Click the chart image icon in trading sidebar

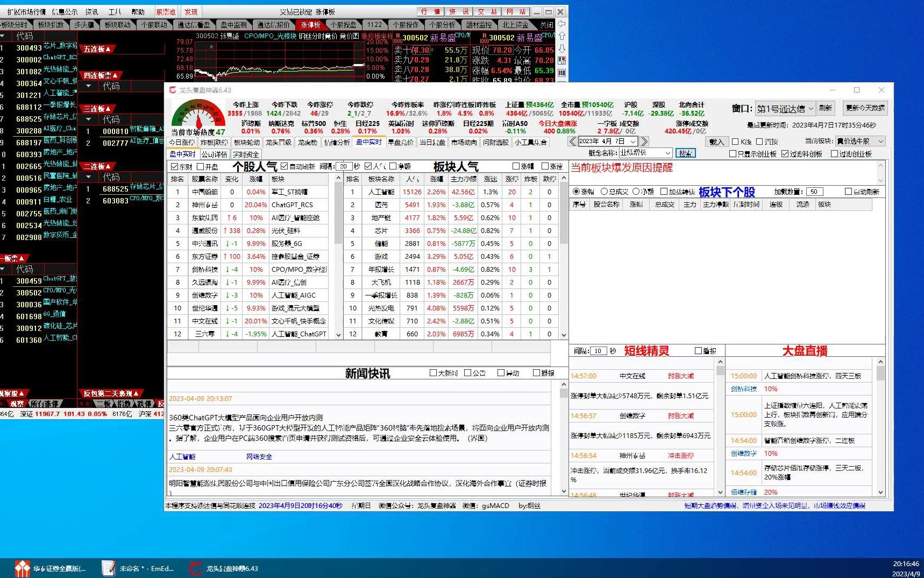561,61
